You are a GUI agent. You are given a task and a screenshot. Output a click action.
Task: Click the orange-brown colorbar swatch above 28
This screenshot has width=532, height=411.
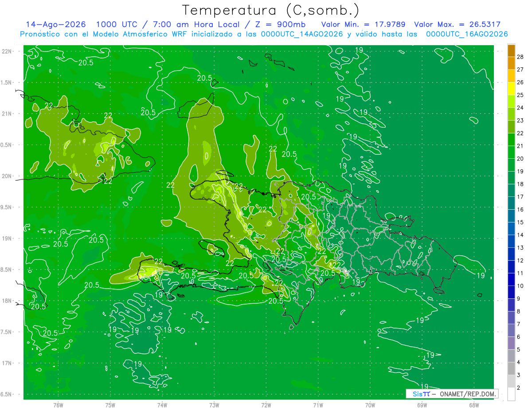(x=511, y=51)
